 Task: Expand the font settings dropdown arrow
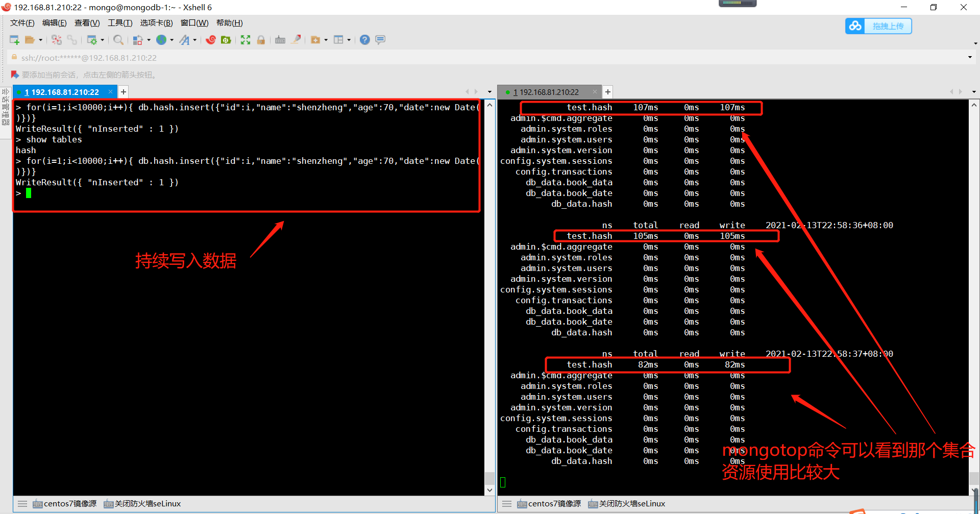click(x=194, y=39)
